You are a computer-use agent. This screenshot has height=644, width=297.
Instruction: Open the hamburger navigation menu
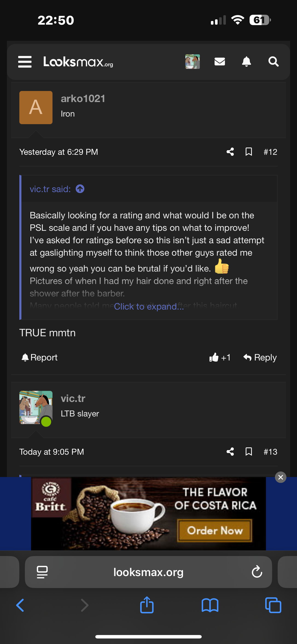(25, 61)
